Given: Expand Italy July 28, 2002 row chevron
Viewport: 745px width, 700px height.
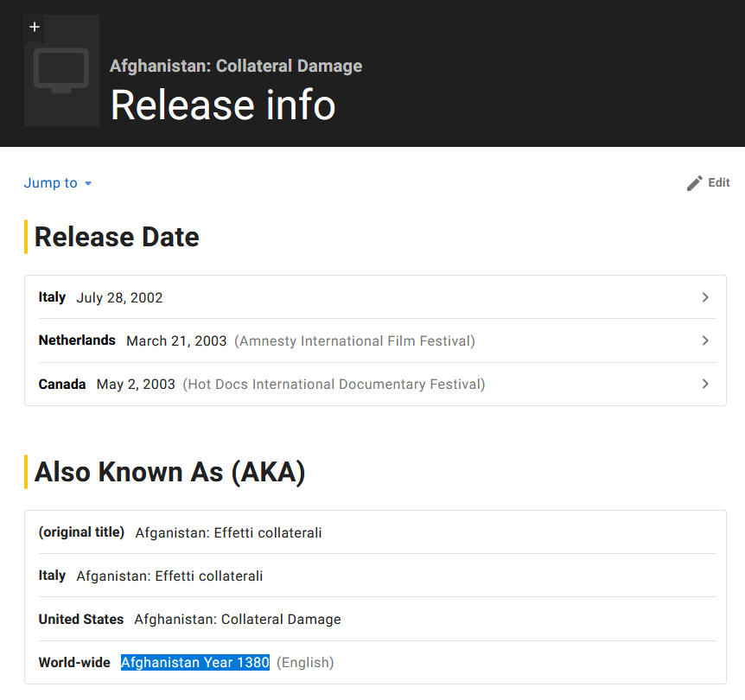Looking at the screenshot, I should tap(705, 297).
